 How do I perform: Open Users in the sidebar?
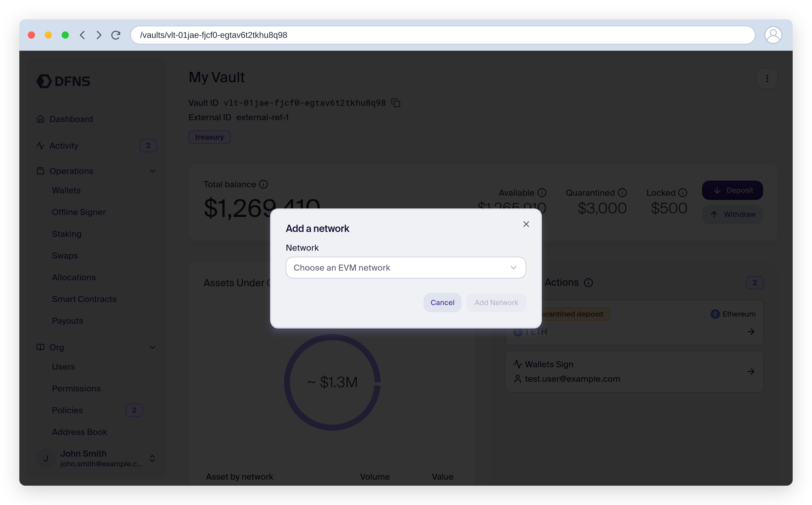63,367
